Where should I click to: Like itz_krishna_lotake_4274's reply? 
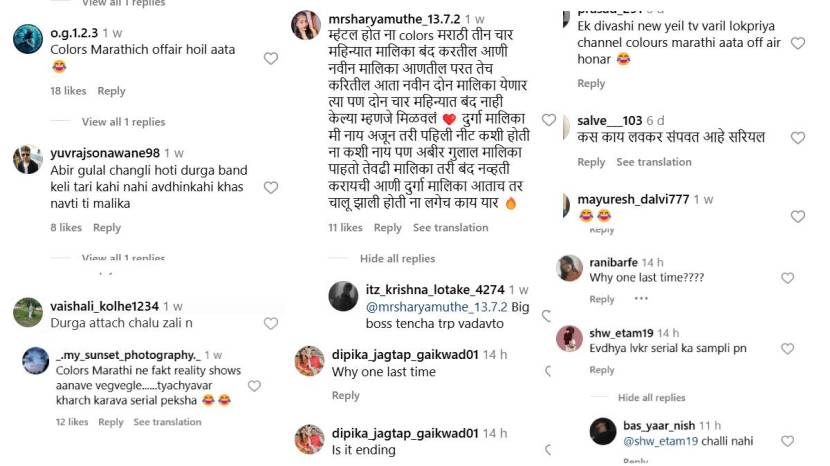point(547,315)
